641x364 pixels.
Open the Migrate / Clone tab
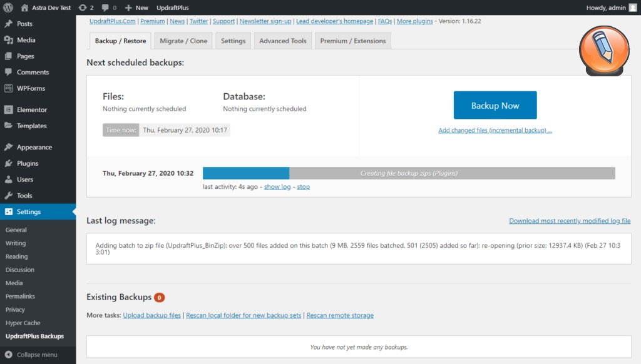[183, 41]
